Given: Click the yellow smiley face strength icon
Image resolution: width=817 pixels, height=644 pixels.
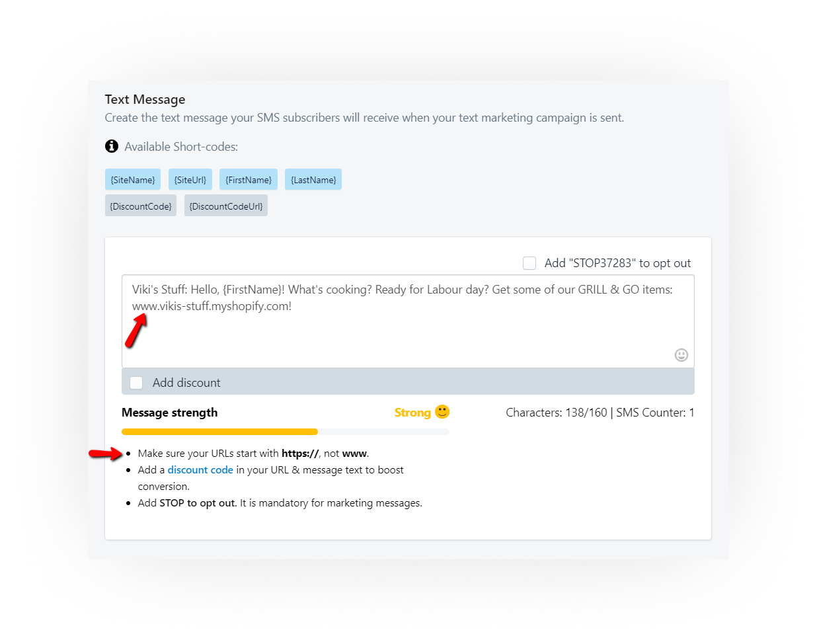Looking at the screenshot, I should pos(442,412).
